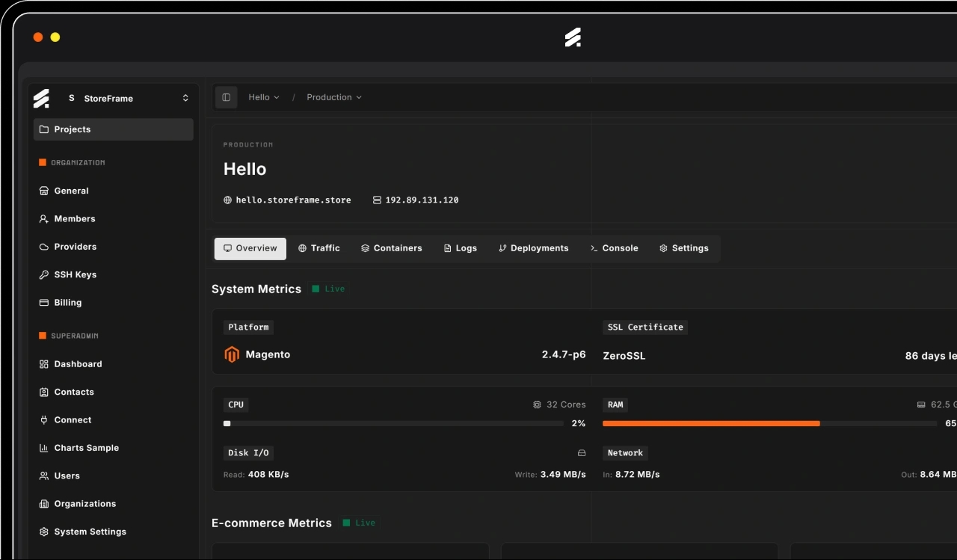Open the superadmin Dashboard
This screenshot has width=957, height=560.
coord(114,364)
